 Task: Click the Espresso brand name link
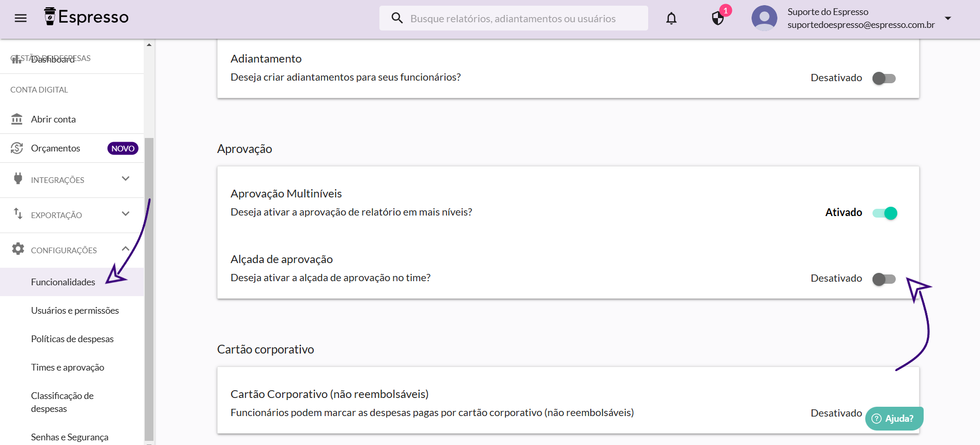(93, 17)
